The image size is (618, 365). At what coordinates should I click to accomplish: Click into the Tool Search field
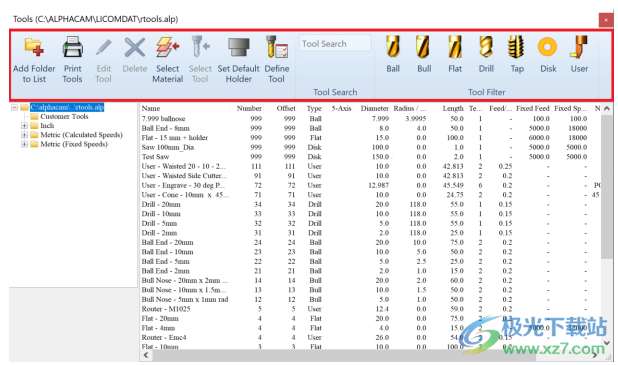(x=335, y=43)
